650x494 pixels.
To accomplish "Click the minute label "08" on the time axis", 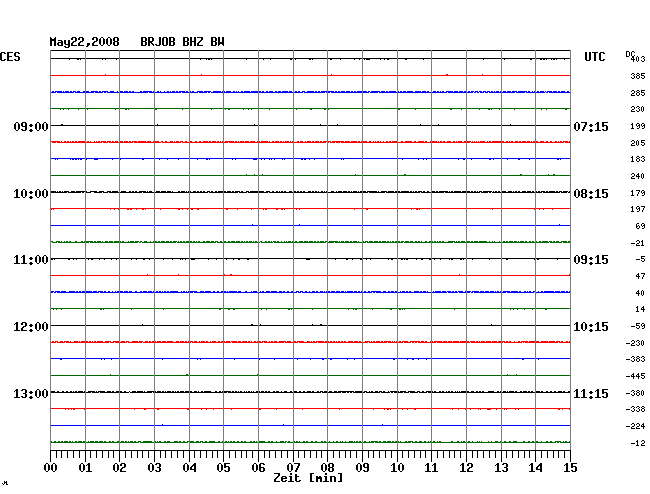I will point(327,467).
